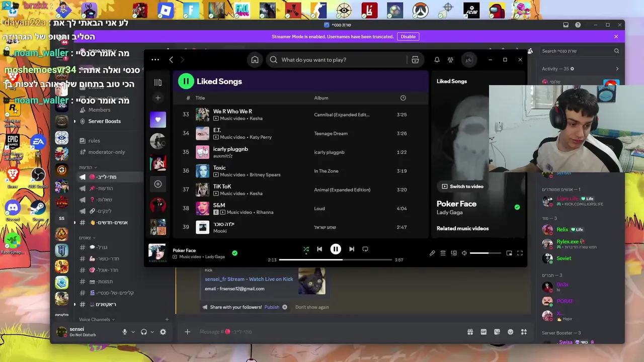The image size is (644, 362).
Task: Dismiss Streamer Mode banner
Action: pyautogui.click(x=616, y=37)
